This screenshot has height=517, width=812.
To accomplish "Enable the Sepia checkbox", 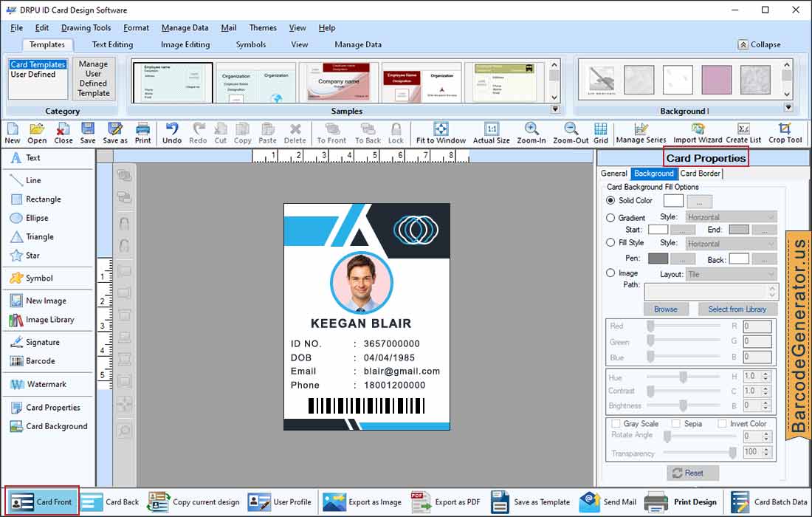I will pyautogui.click(x=675, y=424).
